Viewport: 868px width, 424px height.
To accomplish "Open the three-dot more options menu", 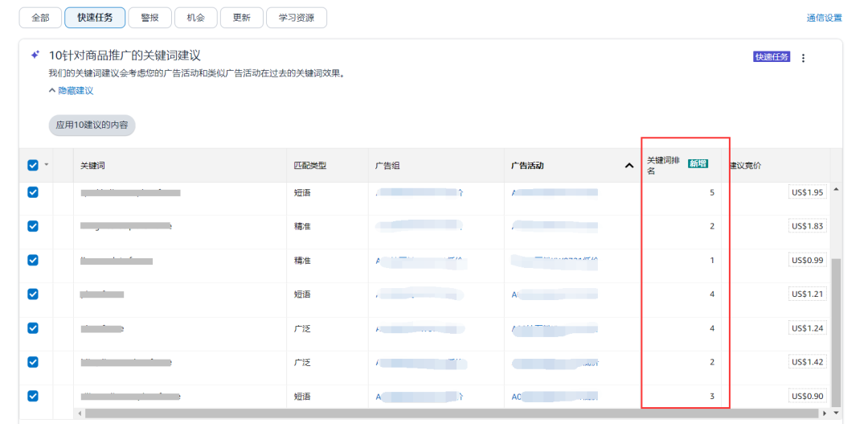I will [x=804, y=58].
